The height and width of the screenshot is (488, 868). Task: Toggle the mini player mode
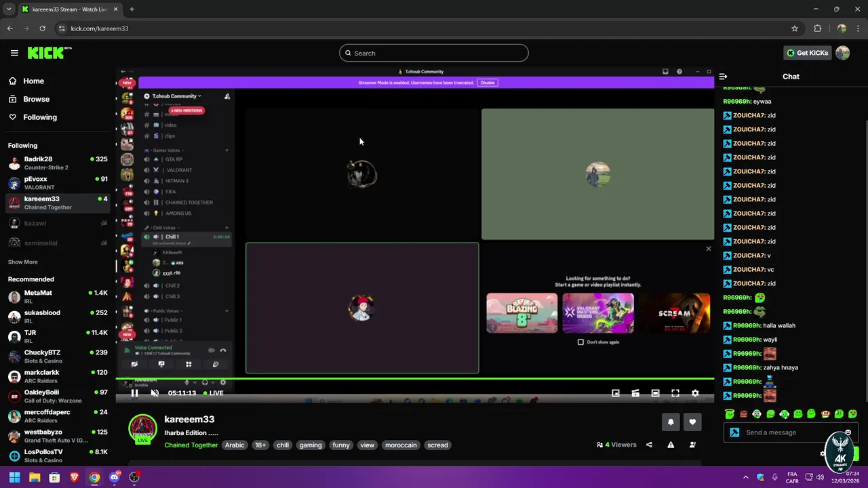pos(616,393)
